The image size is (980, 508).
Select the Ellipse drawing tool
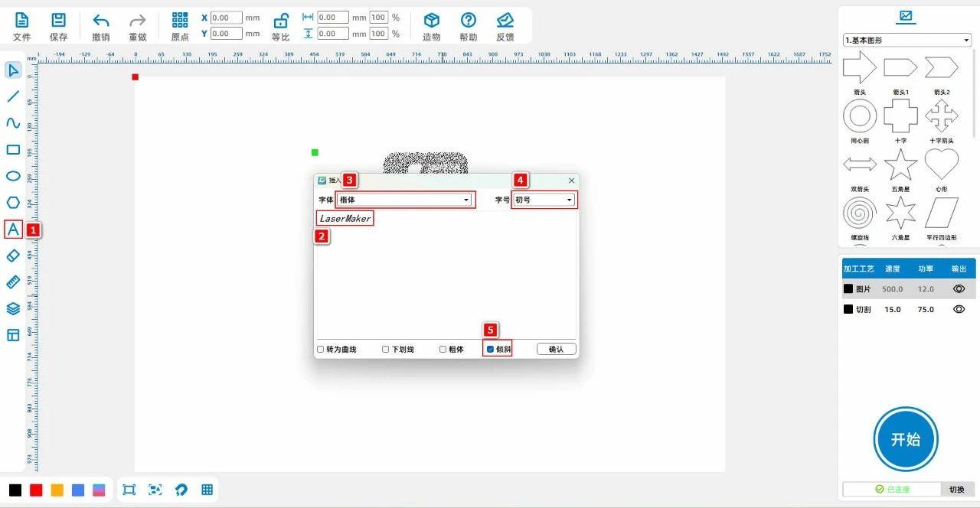pyautogui.click(x=13, y=176)
